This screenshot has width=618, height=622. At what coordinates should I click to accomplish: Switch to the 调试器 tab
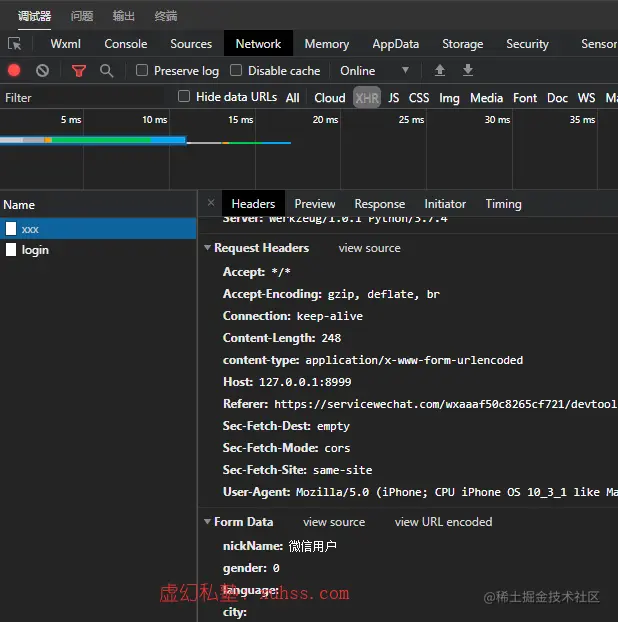[35, 16]
